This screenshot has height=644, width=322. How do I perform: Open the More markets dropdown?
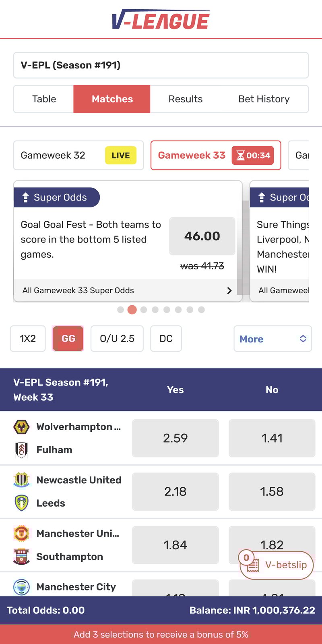point(273,339)
